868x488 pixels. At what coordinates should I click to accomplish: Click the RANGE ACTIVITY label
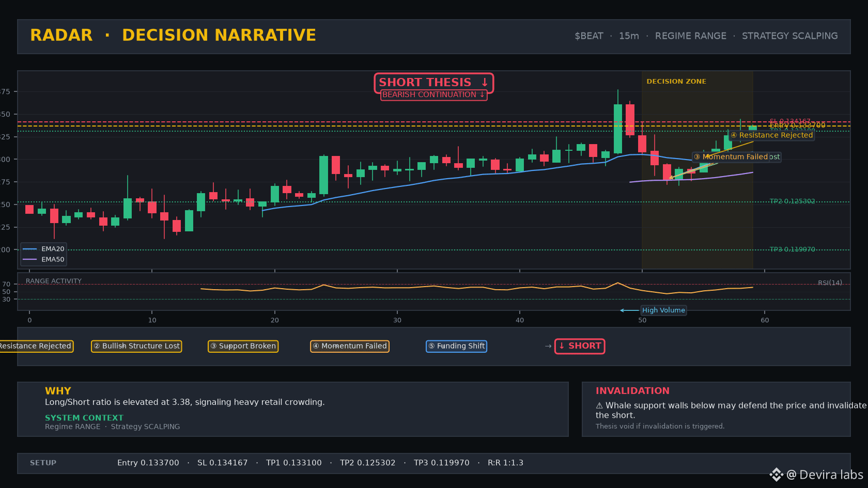point(54,281)
